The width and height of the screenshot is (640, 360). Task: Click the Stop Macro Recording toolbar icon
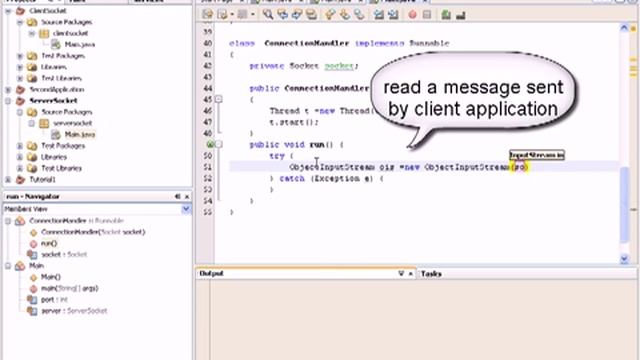pyautogui.click(x=427, y=15)
